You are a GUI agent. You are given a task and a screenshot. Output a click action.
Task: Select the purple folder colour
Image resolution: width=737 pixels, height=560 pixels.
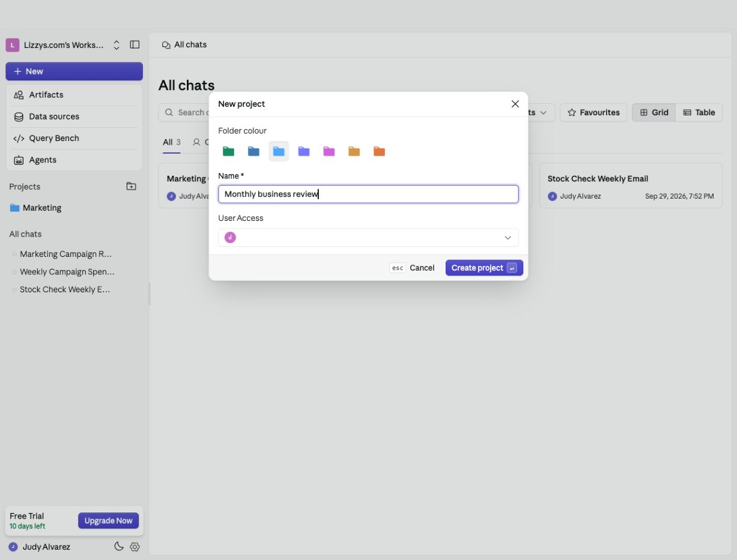pyautogui.click(x=304, y=151)
